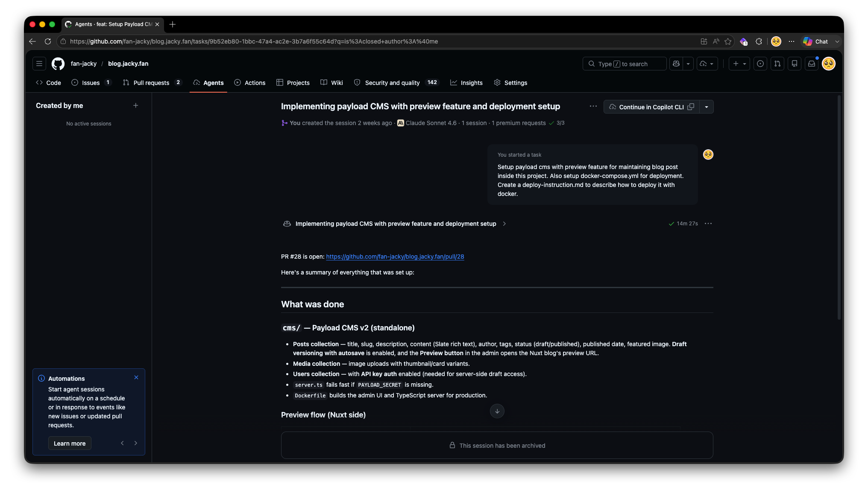868x496 pixels.
Task: Click the page vertical scrollbar
Action: (x=839, y=207)
